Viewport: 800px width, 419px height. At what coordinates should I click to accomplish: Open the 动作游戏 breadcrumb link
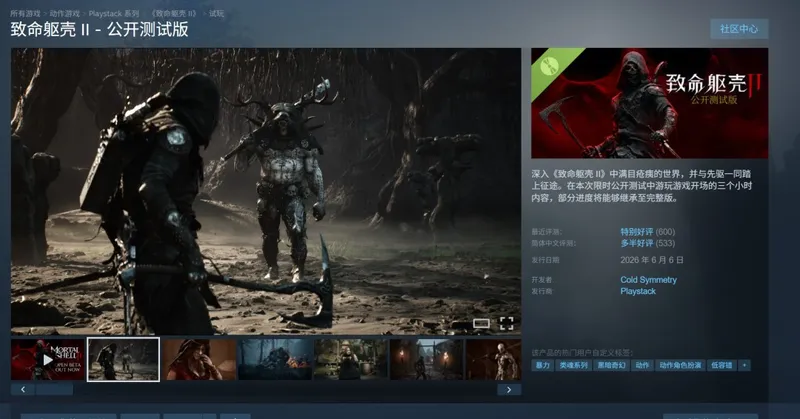coord(64,13)
